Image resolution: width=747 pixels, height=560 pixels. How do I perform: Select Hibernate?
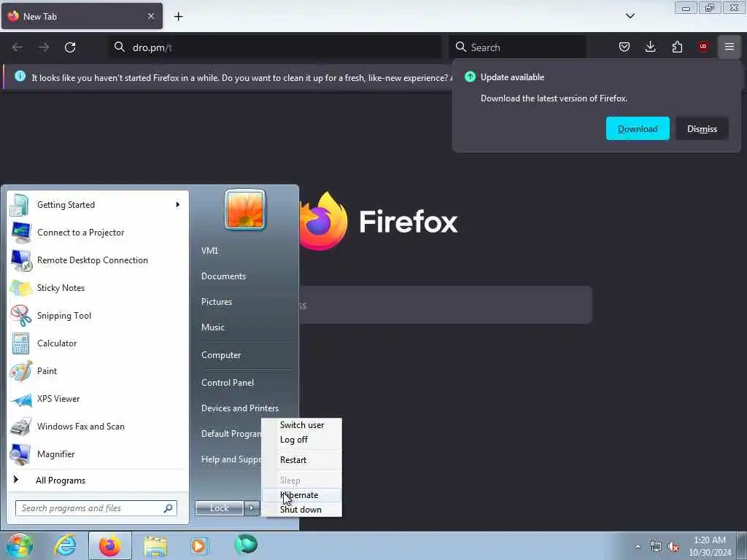[x=301, y=495]
